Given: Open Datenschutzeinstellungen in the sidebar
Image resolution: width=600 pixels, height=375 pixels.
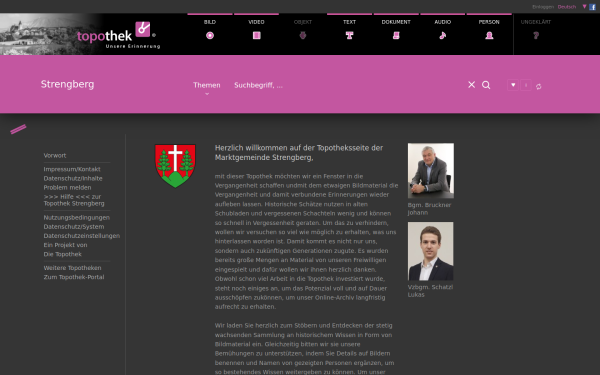Looking at the screenshot, I should click(82, 236).
